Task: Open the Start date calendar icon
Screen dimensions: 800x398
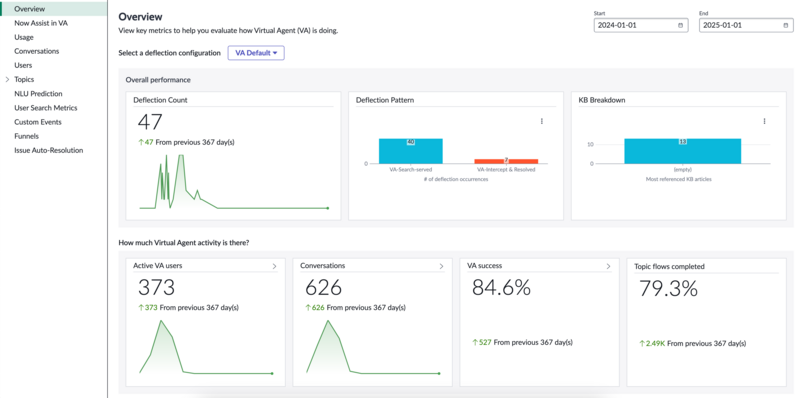Action: [680, 25]
